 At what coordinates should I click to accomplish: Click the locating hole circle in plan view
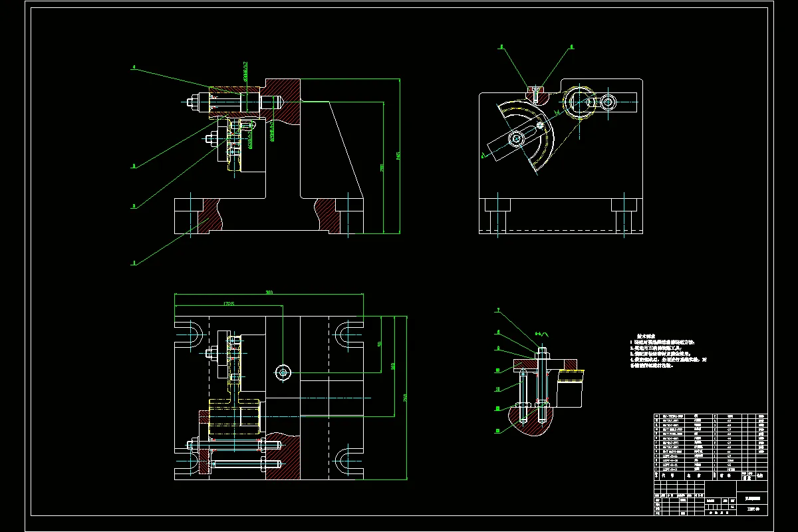pos(284,373)
